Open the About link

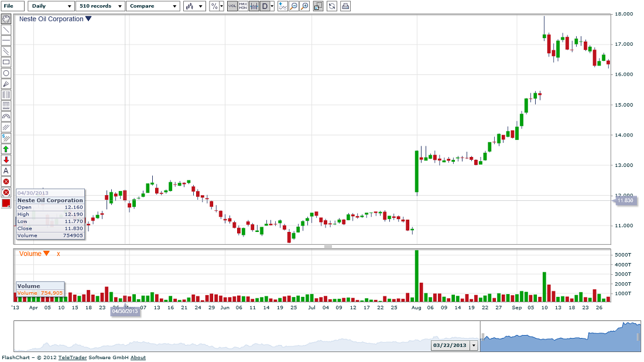138,357
